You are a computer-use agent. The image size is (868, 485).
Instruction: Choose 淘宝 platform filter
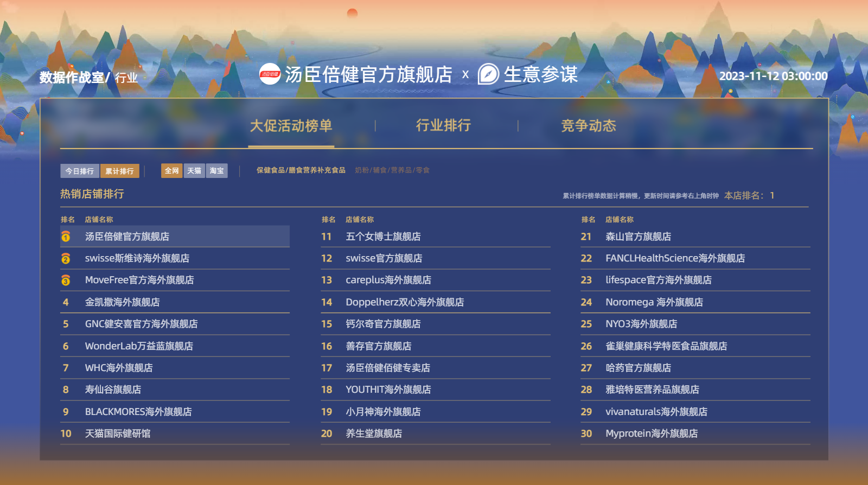coord(216,171)
